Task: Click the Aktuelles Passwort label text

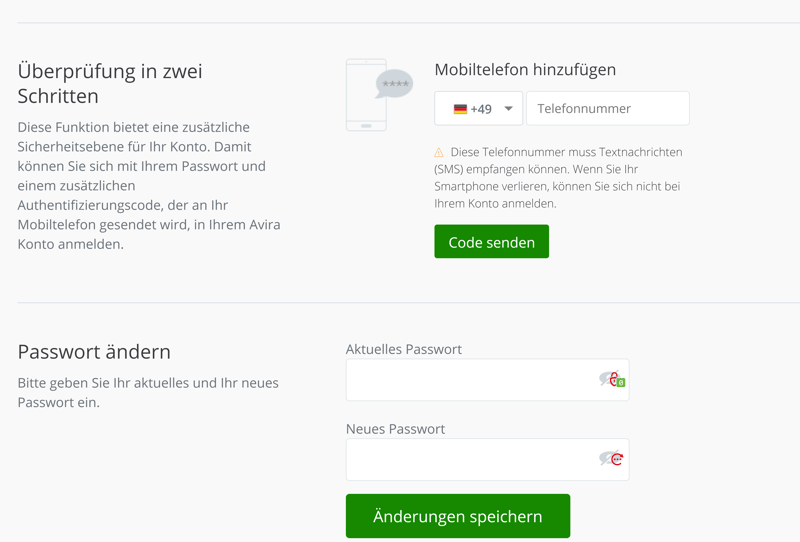Action: [x=404, y=349]
